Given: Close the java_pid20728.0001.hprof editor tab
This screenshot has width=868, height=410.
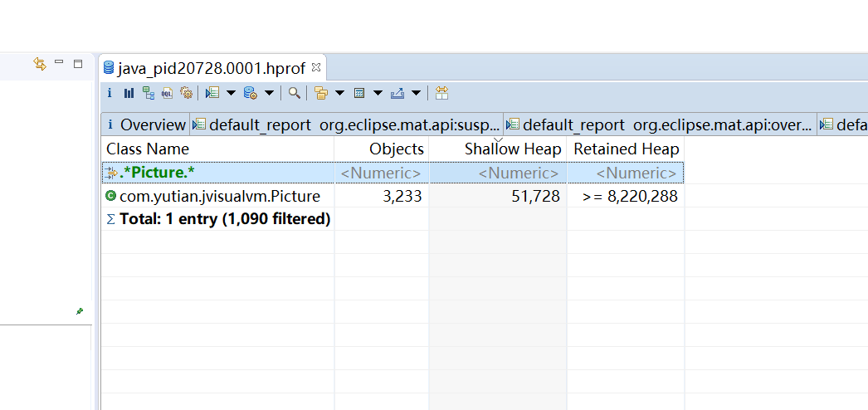Looking at the screenshot, I should click(316, 67).
